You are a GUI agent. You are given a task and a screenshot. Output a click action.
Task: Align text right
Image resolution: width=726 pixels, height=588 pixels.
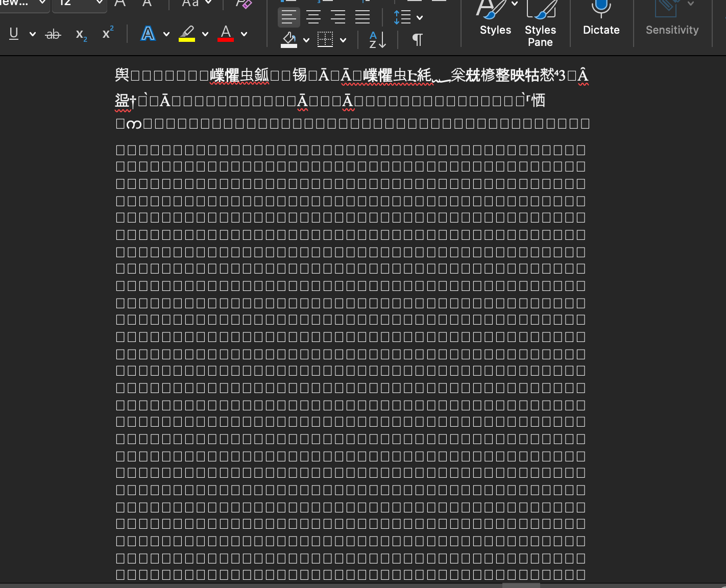pyautogui.click(x=338, y=17)
